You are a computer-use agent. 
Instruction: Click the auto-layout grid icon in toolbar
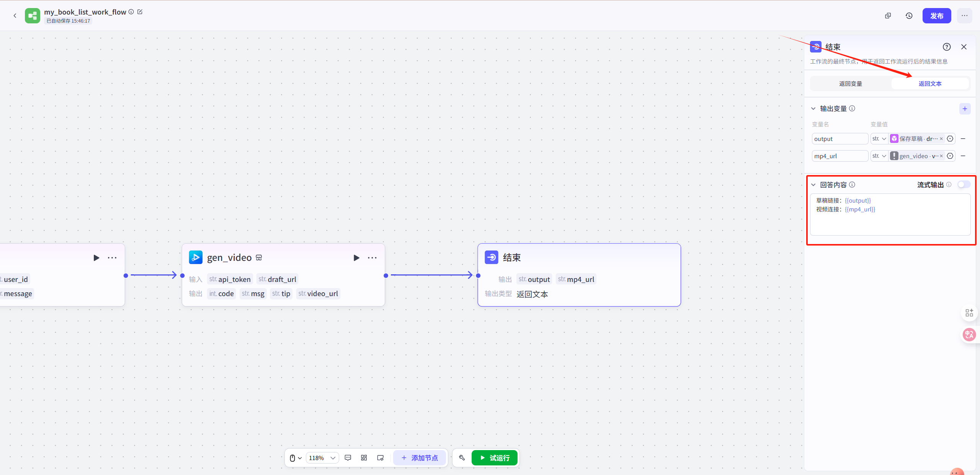point(364,458)
